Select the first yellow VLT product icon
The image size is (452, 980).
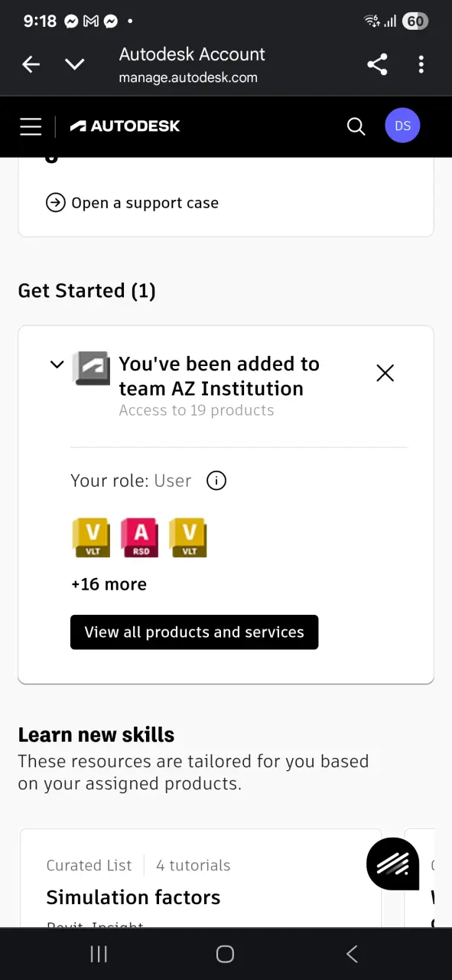91,537
